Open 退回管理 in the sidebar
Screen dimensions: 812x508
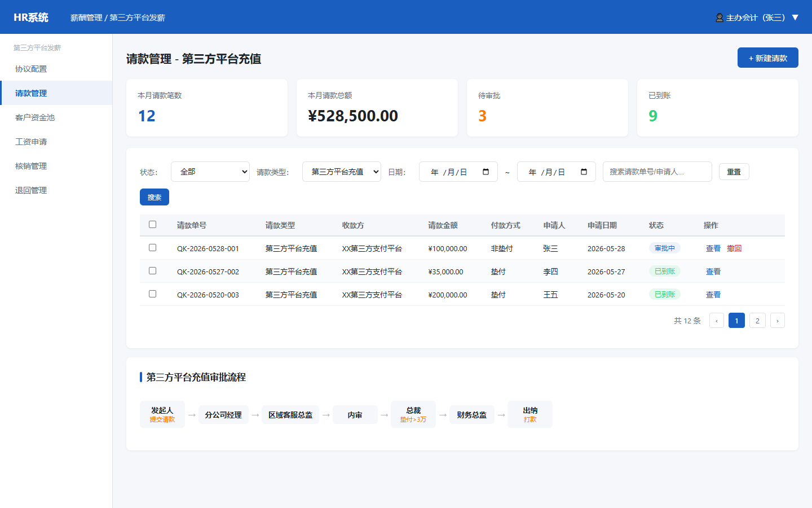click(x=56, y=190)
